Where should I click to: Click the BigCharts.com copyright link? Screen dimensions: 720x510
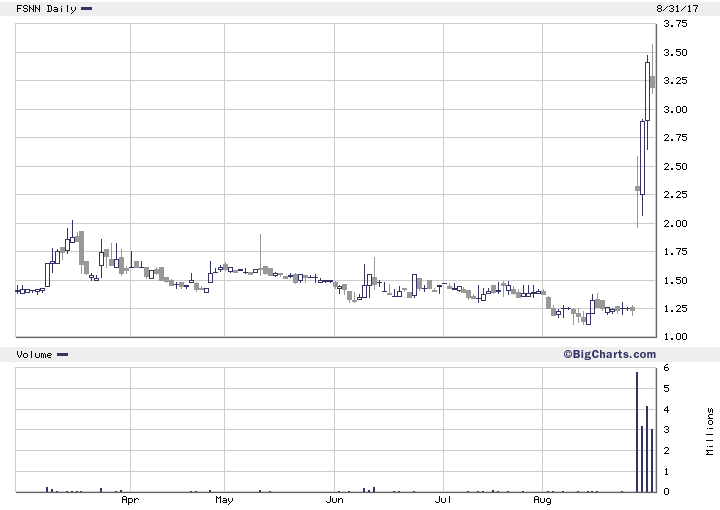point(609,354)
